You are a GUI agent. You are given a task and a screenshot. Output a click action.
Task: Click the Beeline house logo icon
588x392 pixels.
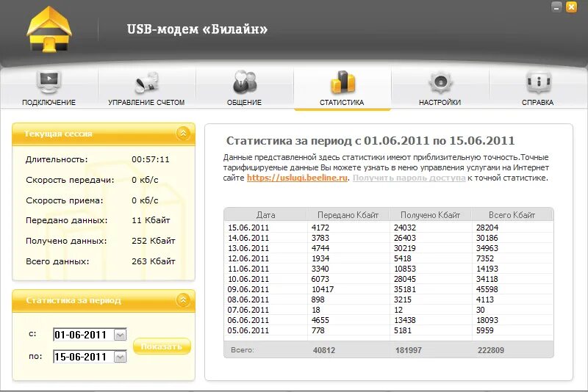[x=49, y=30]
